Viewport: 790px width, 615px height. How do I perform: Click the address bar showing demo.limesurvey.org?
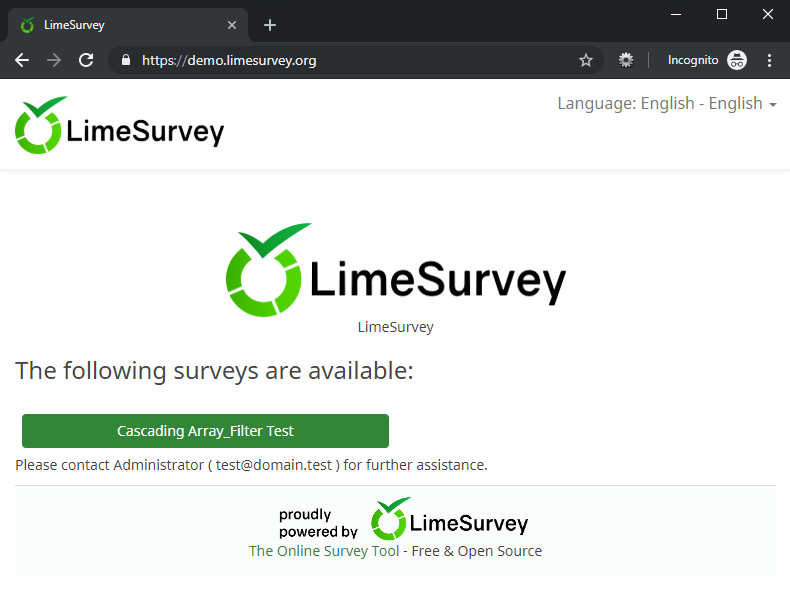pos(350,60)
